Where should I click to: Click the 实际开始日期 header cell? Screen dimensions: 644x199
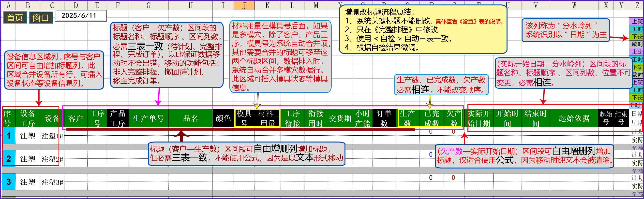[x=479, y=118]
